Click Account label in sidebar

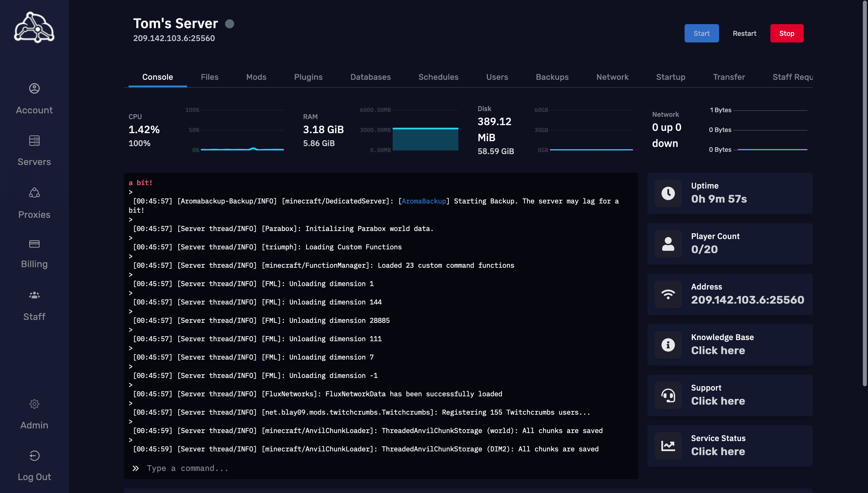click(34, 110)
